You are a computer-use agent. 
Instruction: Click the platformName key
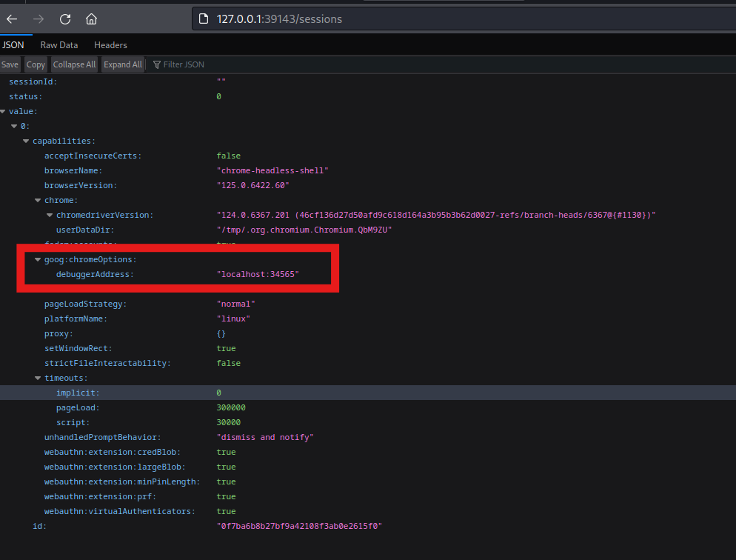[76, 319]
